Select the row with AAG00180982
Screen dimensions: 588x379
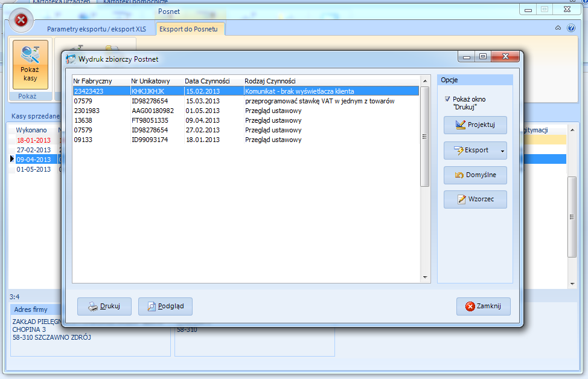pyautogui.click(x=246, y=111)
